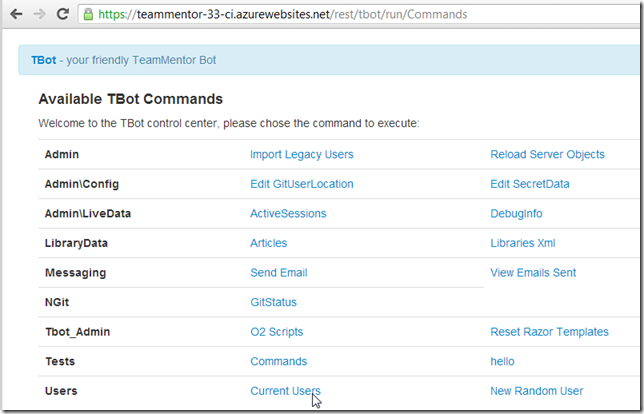Click the green HTTPS padlock icon

point(88,15)
